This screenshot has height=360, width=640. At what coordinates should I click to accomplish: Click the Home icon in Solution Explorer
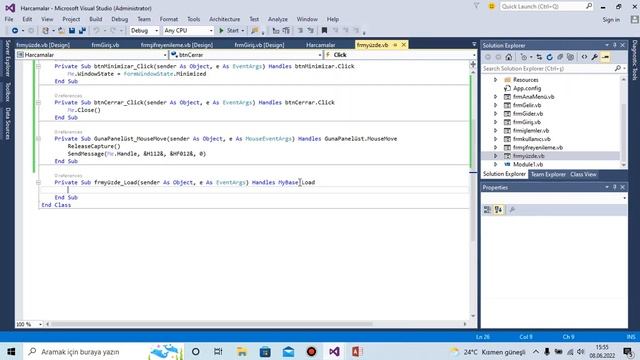click(x=509, y=57)
